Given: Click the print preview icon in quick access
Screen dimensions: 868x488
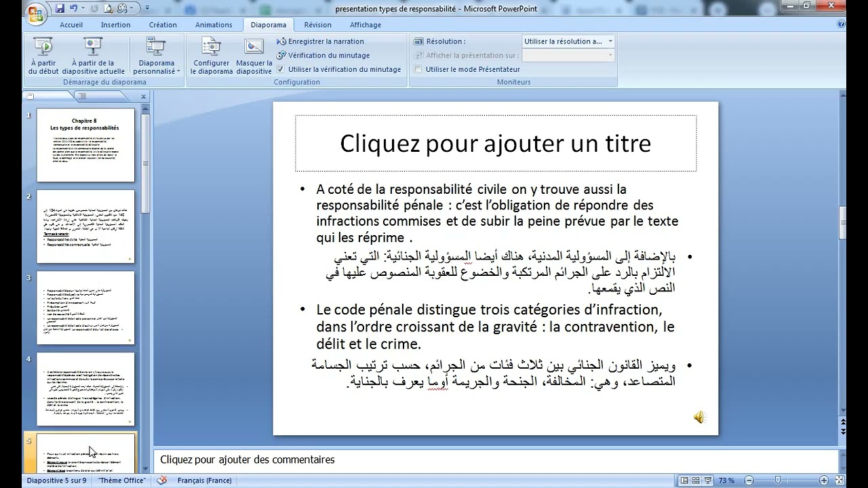Looking at the screenshot, I should (109, 9).
